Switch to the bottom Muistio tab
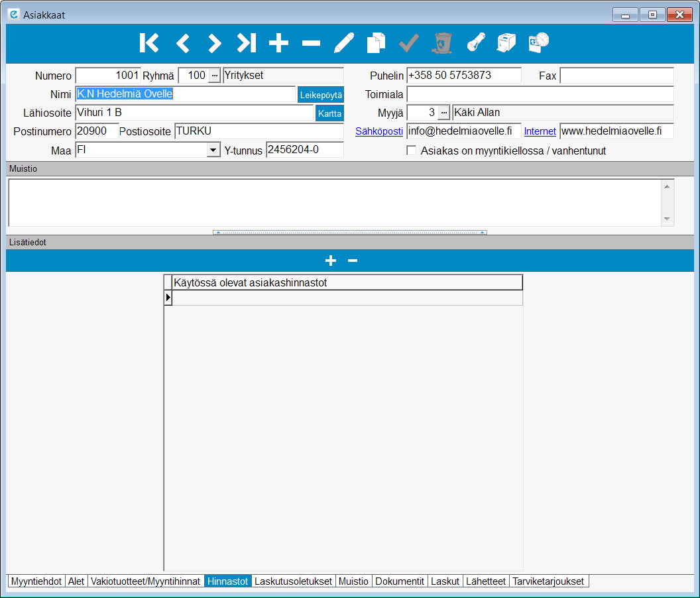The height and width of the screenshot is (598, 700). [353, 581]
